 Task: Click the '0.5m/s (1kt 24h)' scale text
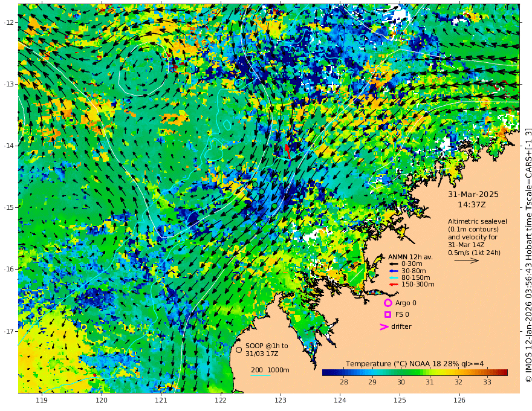474,253
